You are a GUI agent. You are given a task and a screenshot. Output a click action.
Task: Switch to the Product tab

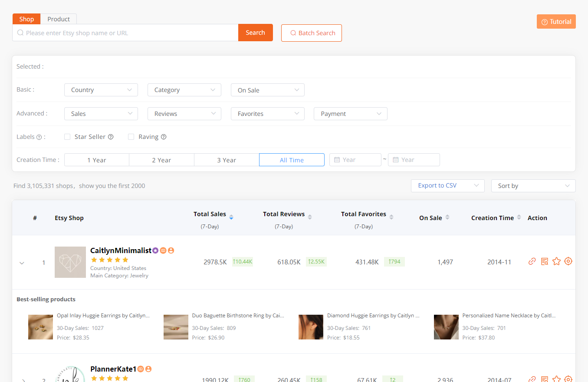[x=58, y=19]
